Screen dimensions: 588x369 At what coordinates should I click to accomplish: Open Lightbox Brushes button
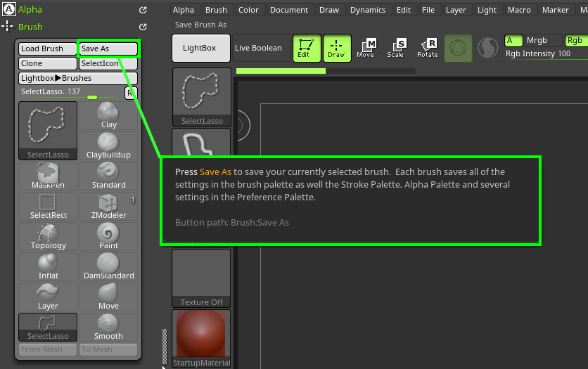pos(78,78)
